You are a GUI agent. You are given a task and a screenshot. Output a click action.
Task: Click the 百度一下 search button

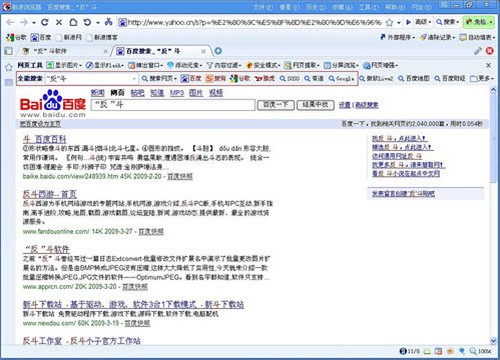tap(276, 105)
